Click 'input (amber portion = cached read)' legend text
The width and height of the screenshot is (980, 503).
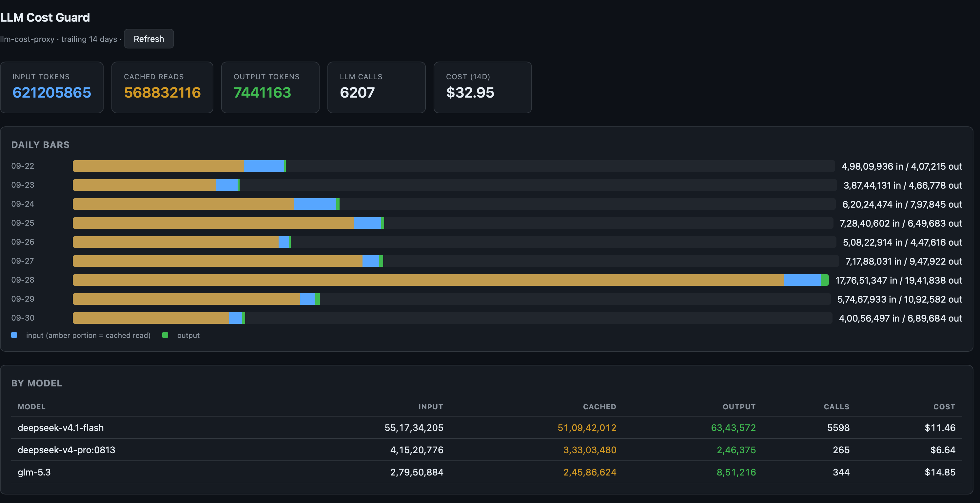click(88, 335)
